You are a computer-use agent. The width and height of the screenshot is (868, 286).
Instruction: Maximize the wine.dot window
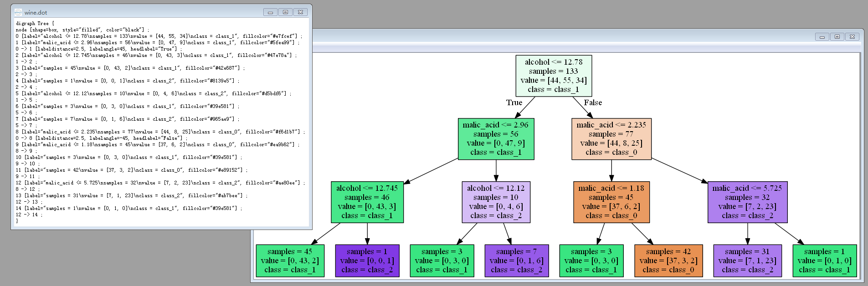(x=285, y=12)
